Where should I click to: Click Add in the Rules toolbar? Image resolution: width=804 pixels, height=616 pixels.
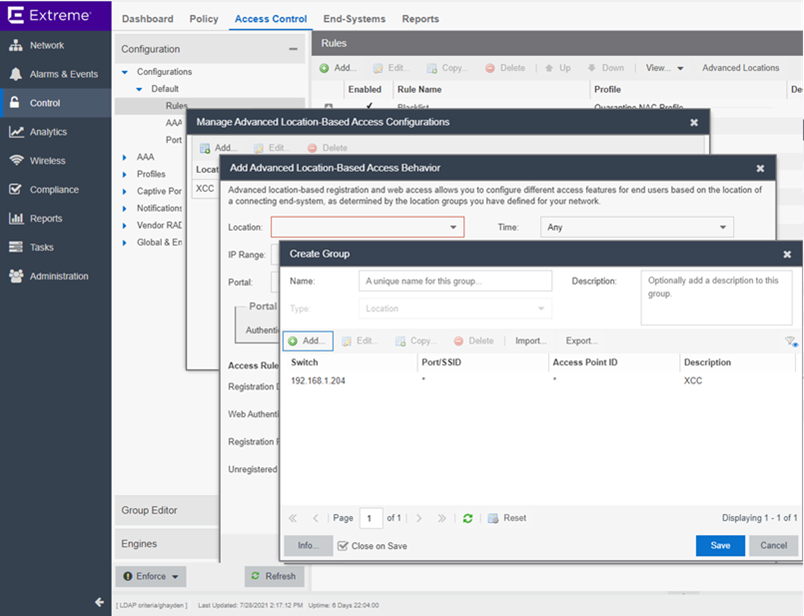(x=337, y=68)
